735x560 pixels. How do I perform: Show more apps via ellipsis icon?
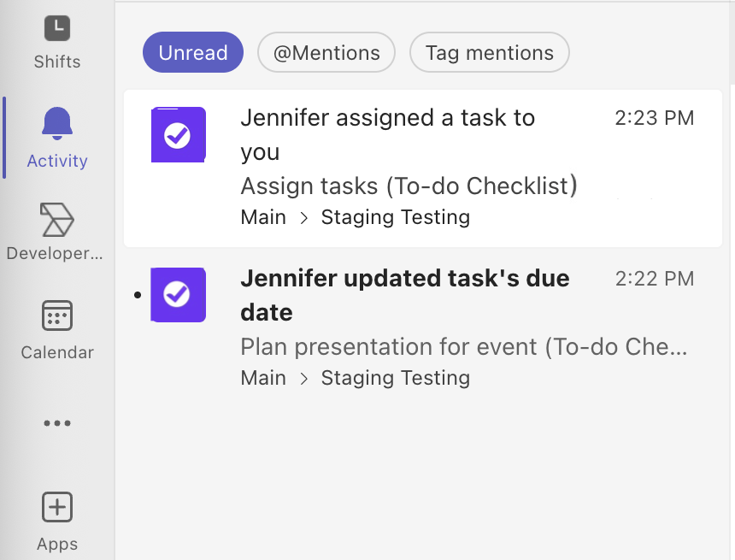pos(56,423)
